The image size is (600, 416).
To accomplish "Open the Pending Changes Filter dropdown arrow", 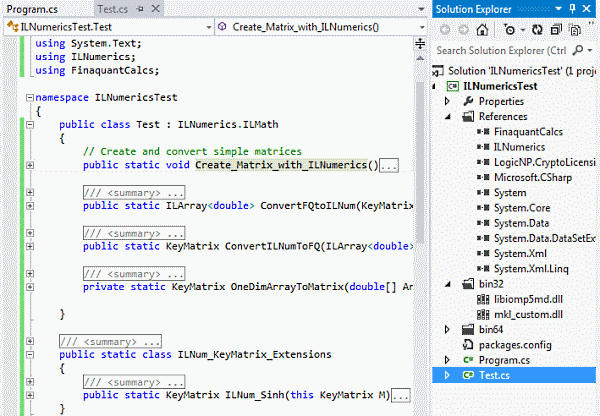I will pos(523,30).
